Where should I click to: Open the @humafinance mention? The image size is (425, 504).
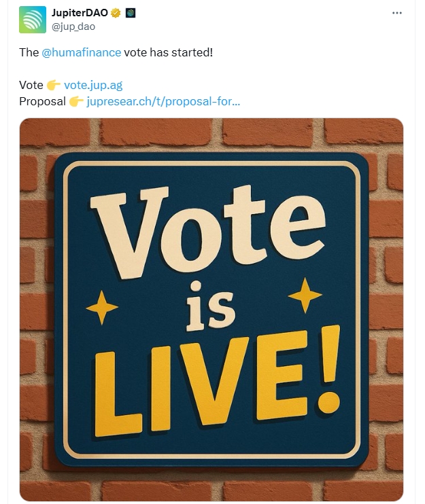click(82, 52)
